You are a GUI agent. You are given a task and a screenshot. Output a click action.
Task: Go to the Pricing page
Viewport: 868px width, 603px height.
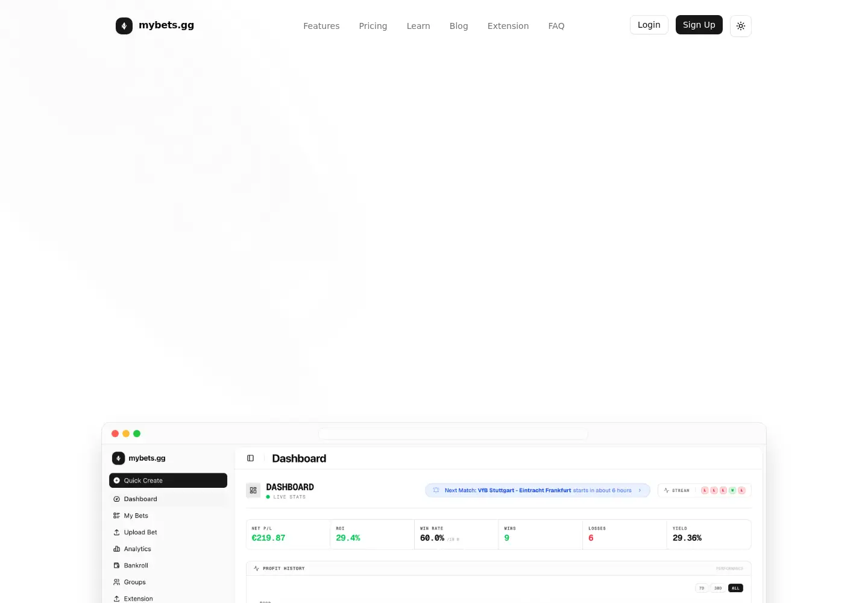point(373,26)
